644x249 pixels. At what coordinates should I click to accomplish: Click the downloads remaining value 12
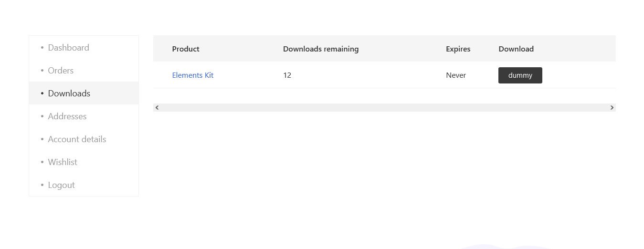[287, 75]
